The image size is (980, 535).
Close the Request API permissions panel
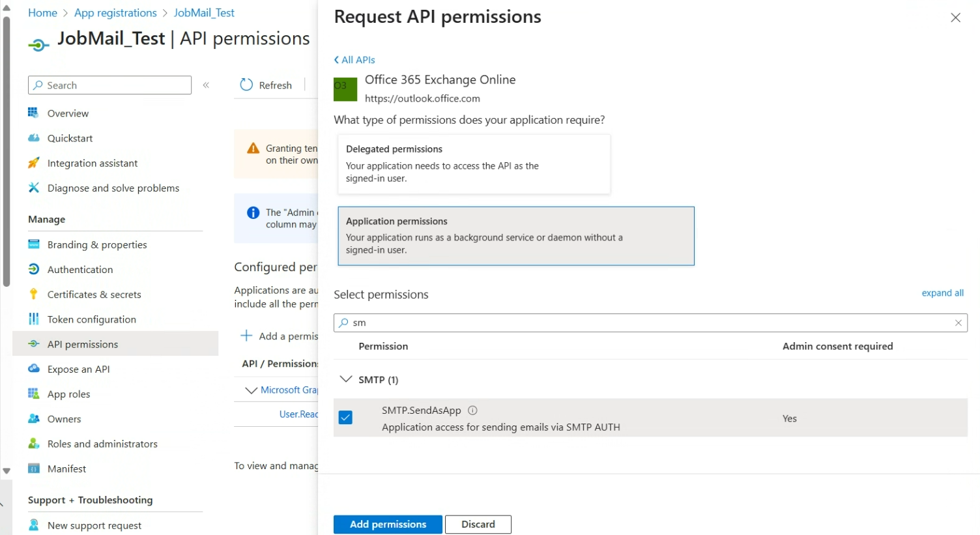click(955, 18)
